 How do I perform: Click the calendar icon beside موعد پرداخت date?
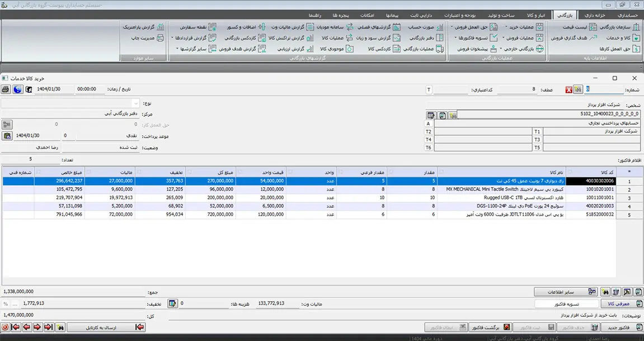7,136
